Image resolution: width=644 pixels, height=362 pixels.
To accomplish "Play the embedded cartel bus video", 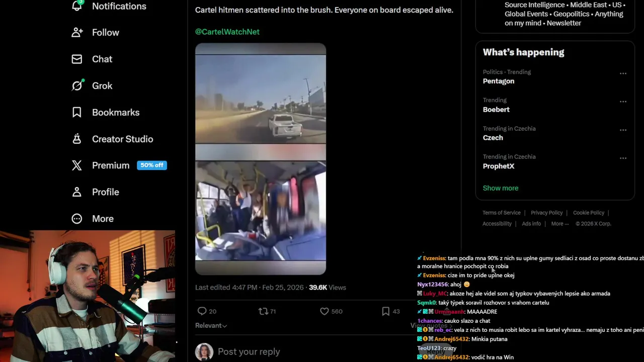I will tap(261, 159).
